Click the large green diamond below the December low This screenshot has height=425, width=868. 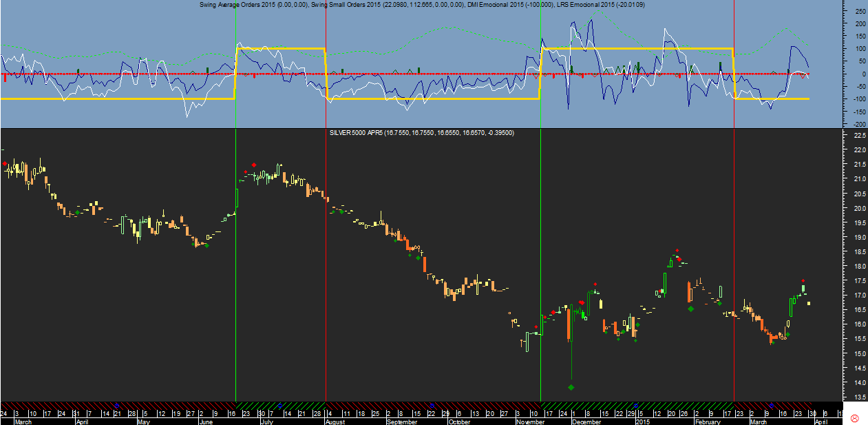tap(571, 387)
